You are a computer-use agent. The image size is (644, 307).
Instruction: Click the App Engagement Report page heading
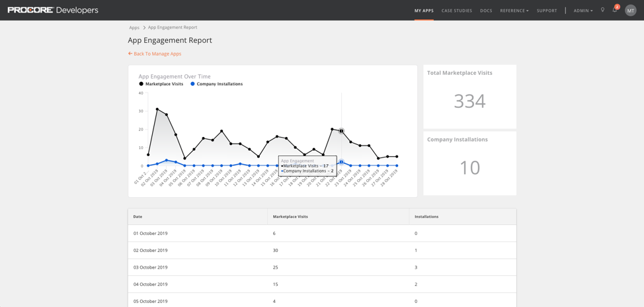coord(170,40)
